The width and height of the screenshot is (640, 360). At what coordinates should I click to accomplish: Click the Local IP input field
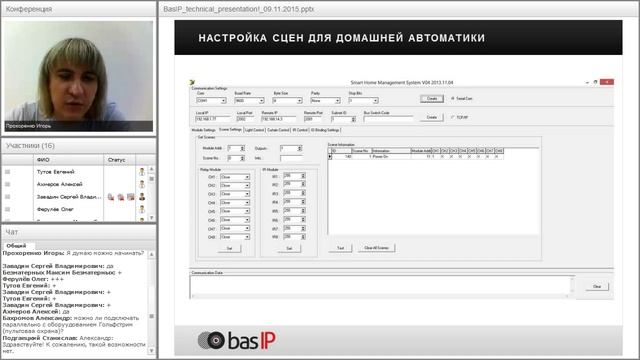[x=213, y=119]
